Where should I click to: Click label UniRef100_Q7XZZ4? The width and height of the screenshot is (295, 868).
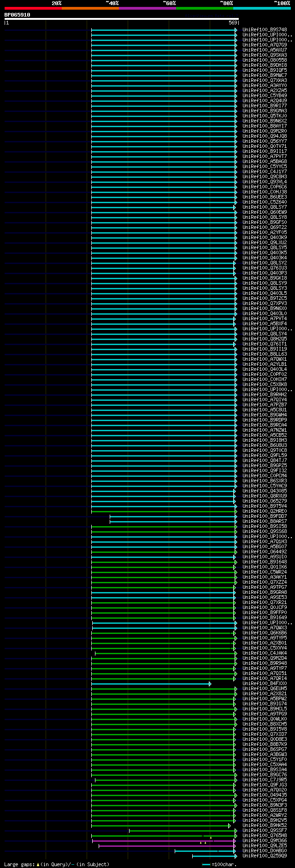point(265,582)
